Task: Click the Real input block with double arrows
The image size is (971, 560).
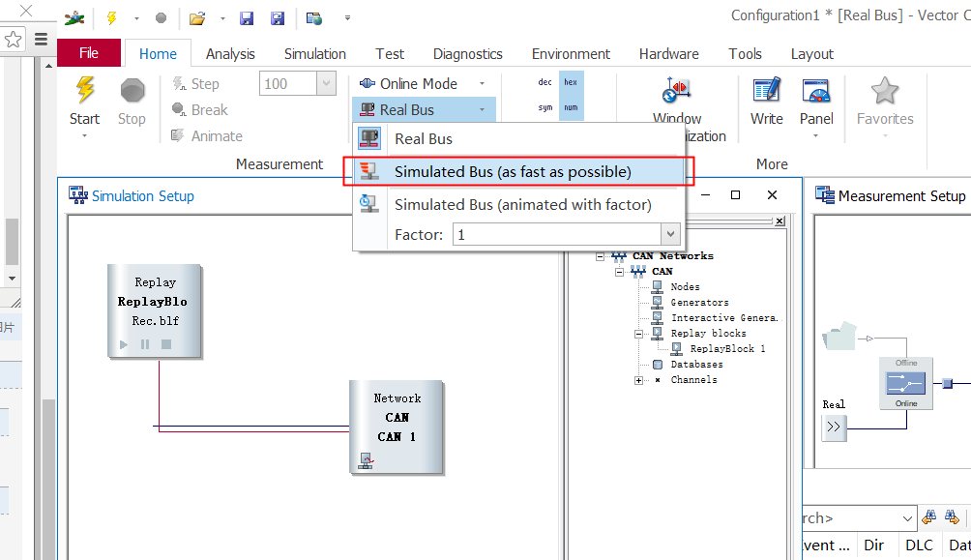Action: point(834,427)
